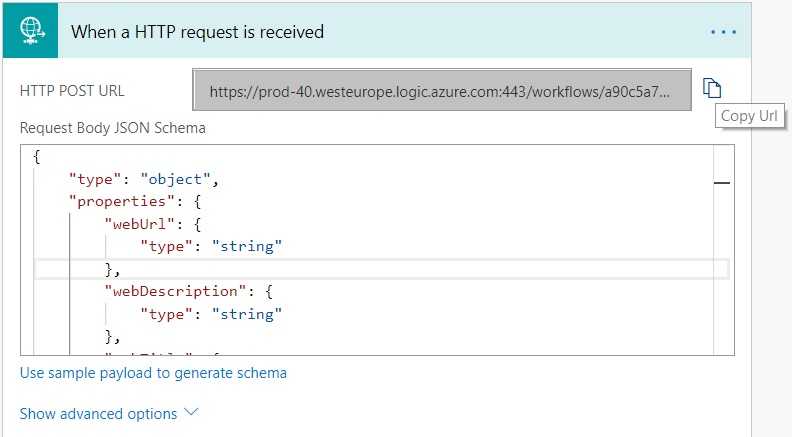Click the "string" value under webDescription
This screenshot has width=792, height=437.
coord(246,314)
